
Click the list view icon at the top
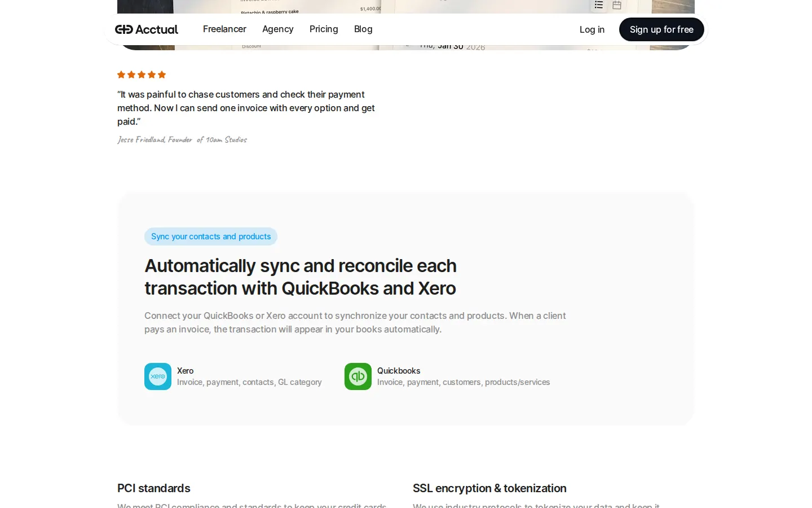pos(599,5)
